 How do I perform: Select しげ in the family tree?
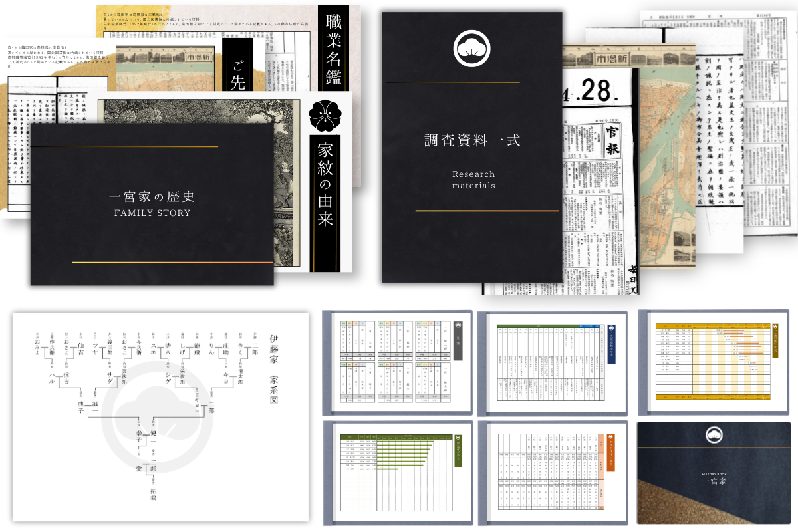(x=183, y=348)
